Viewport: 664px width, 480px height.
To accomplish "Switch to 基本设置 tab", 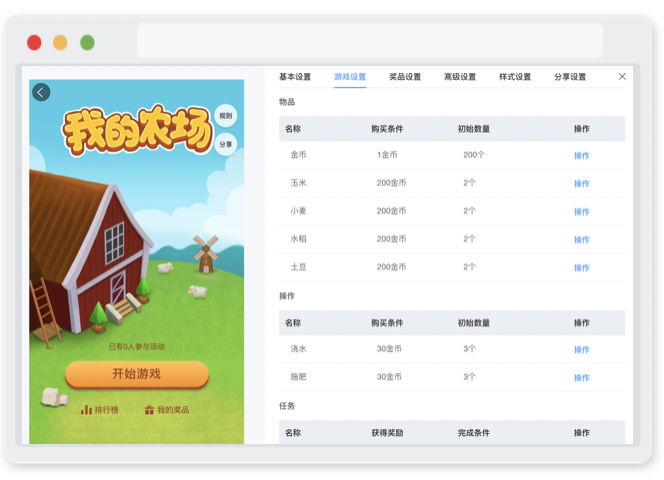I will [295, 77].
